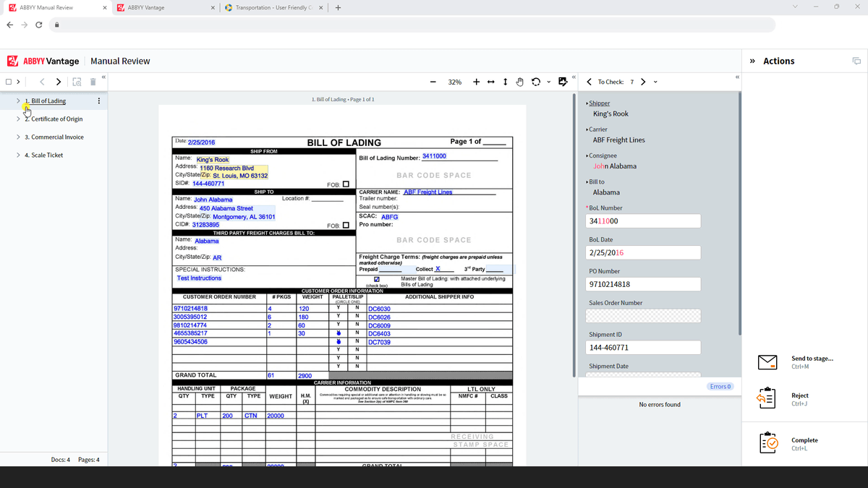The width and height of the screenshot is (868, 488).
Task: Zoom in the document with plus icon
Action: [x=476, y=82]
